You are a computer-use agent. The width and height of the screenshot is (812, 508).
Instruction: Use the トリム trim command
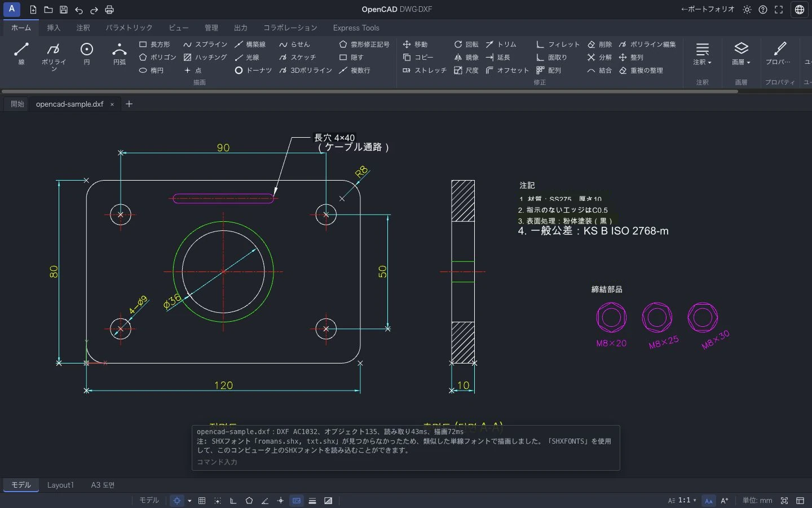(501, 44)
